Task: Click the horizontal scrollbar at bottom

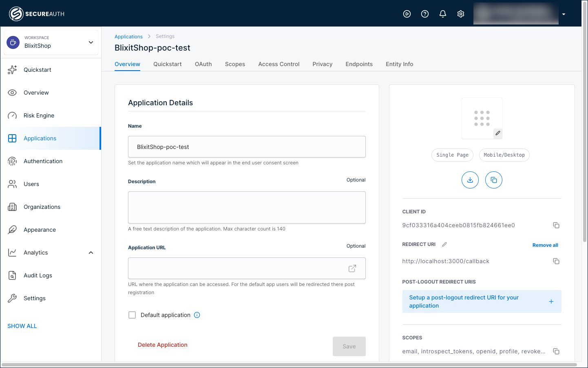Action: [x=289, y=365]
